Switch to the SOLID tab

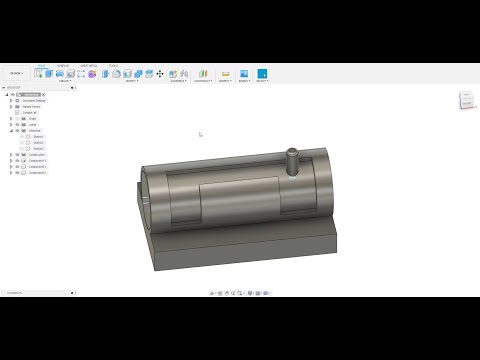41,66
